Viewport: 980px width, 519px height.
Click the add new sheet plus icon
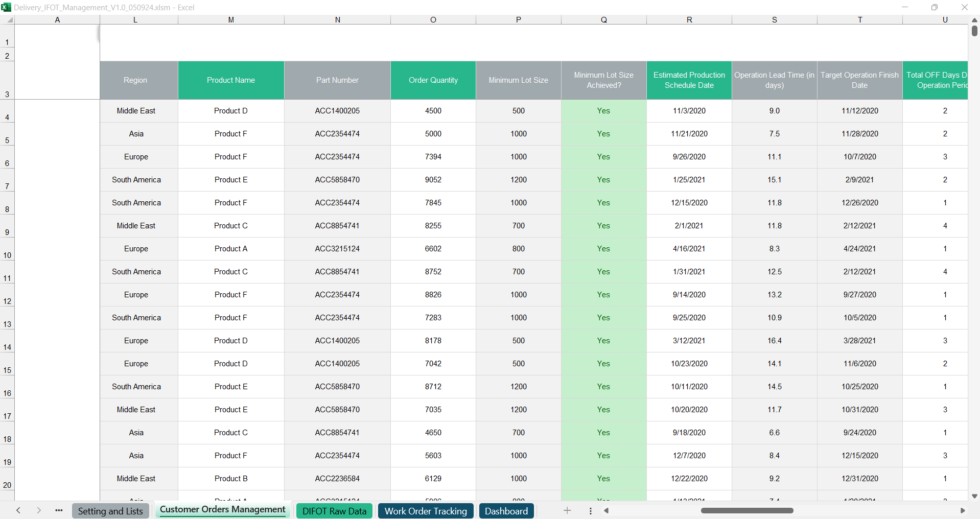[x=567, y=511]
